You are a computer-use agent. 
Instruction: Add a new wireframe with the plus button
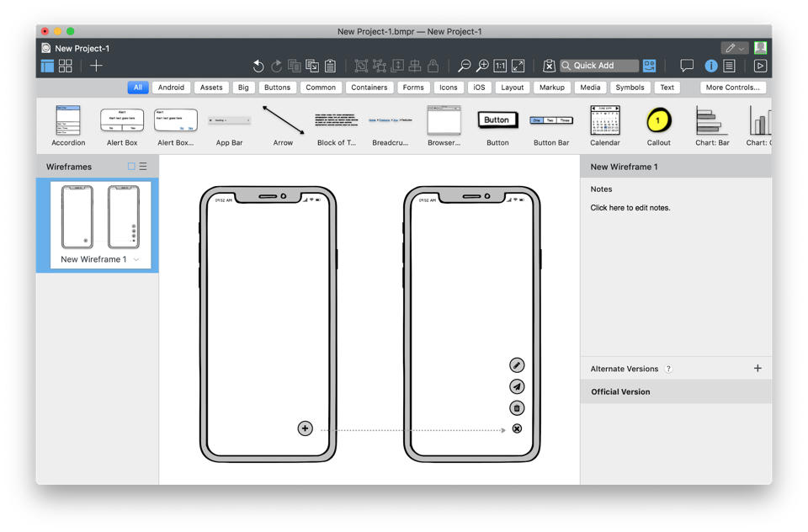click(96, 65)
